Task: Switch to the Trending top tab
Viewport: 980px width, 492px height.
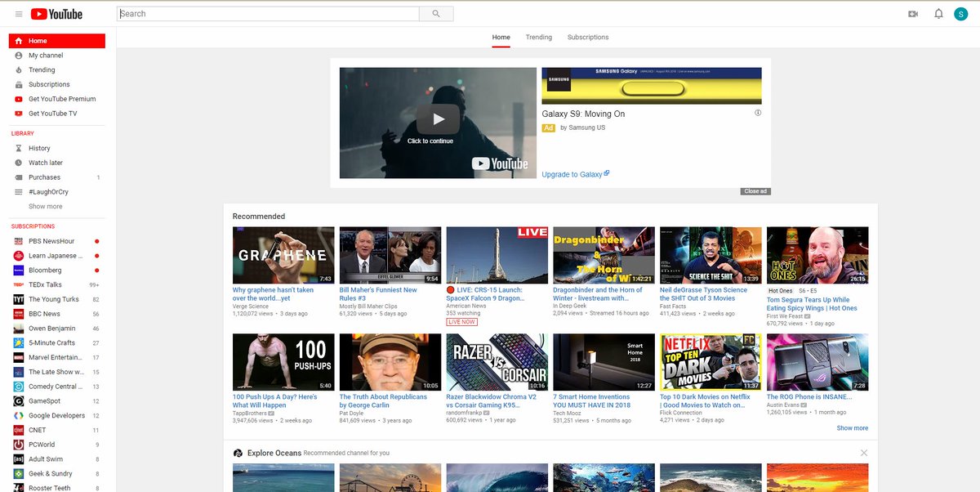Action: 539,38
